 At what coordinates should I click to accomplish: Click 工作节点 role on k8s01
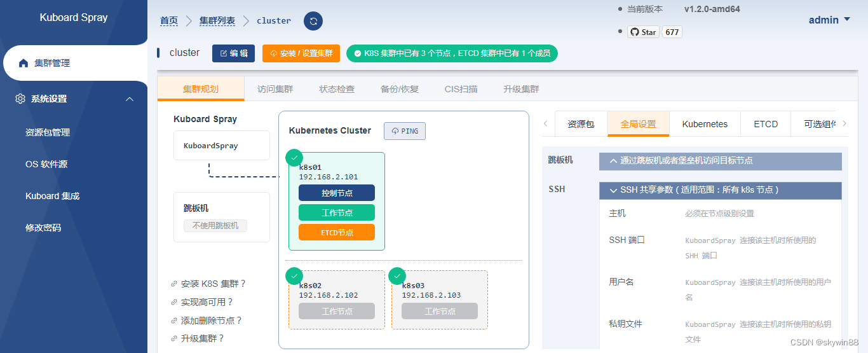(337, 212)
